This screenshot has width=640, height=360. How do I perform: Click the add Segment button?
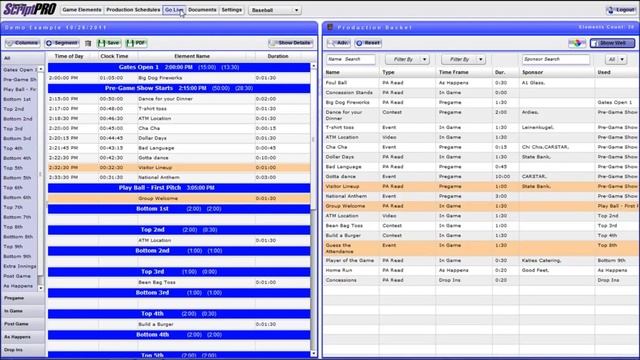click(x=62, y=43)
